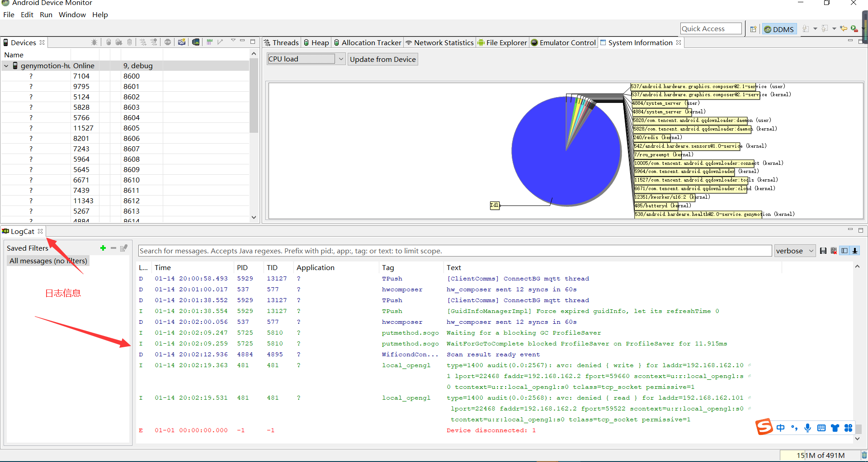
Task: Open the Sogou soft keyboard icon
Action: (821, 428)
